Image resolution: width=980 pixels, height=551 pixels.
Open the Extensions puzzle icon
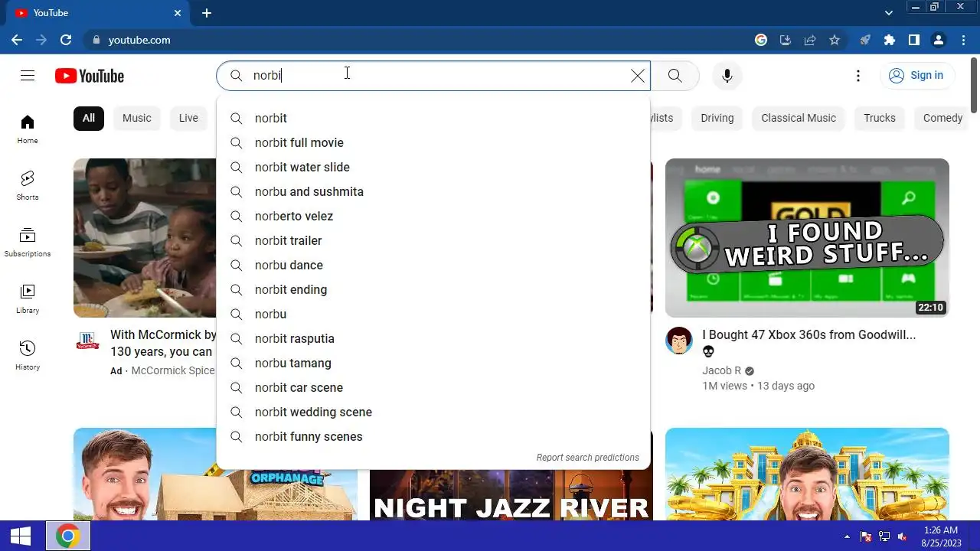coord(890,40)
